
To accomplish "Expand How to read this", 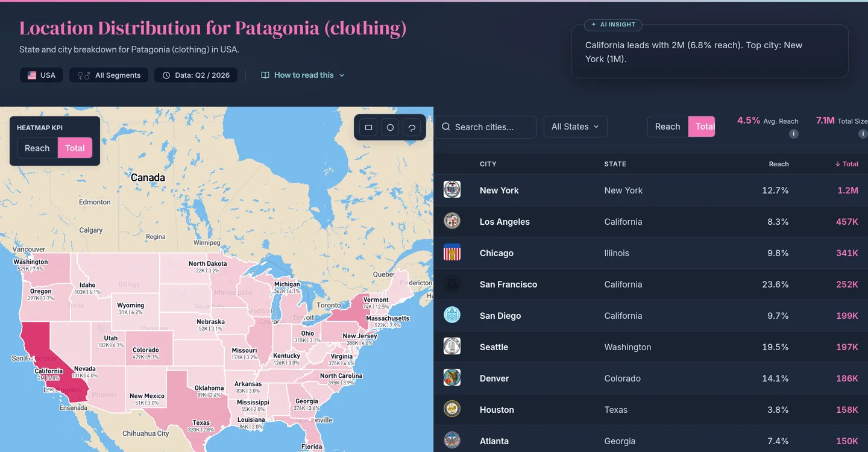I will [x=303, y=75].
